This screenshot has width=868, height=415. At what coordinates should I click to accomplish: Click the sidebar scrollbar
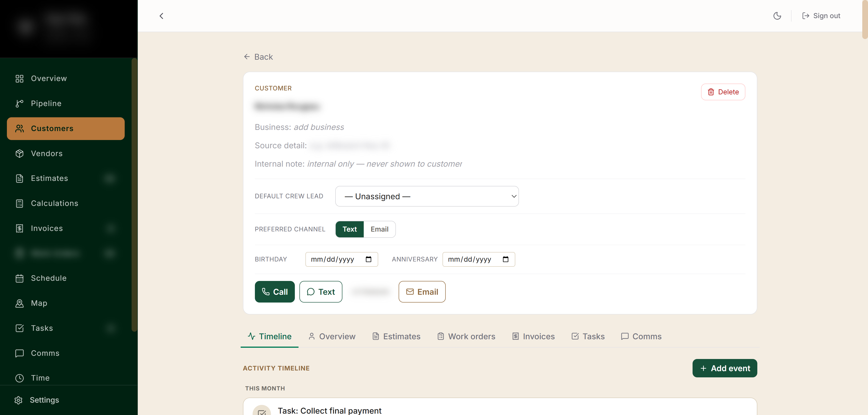(x=134, y=195)
